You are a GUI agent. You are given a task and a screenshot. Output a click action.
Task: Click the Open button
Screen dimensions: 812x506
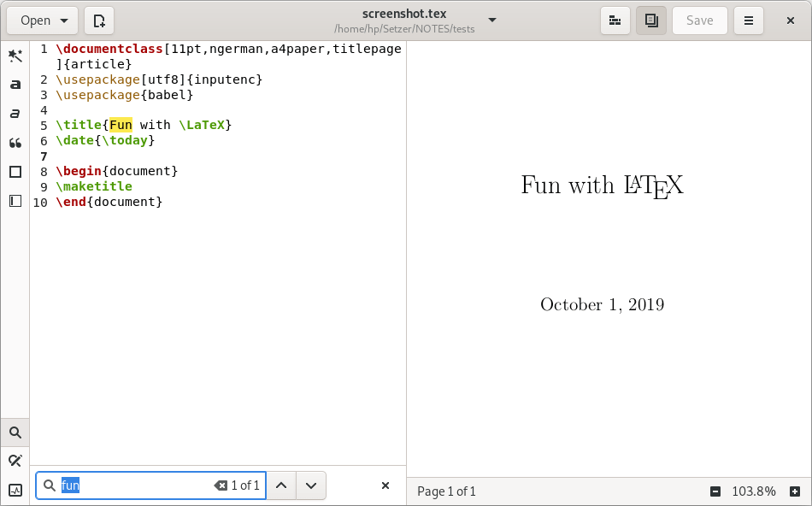pyautogui.click(x=42, y=21)
